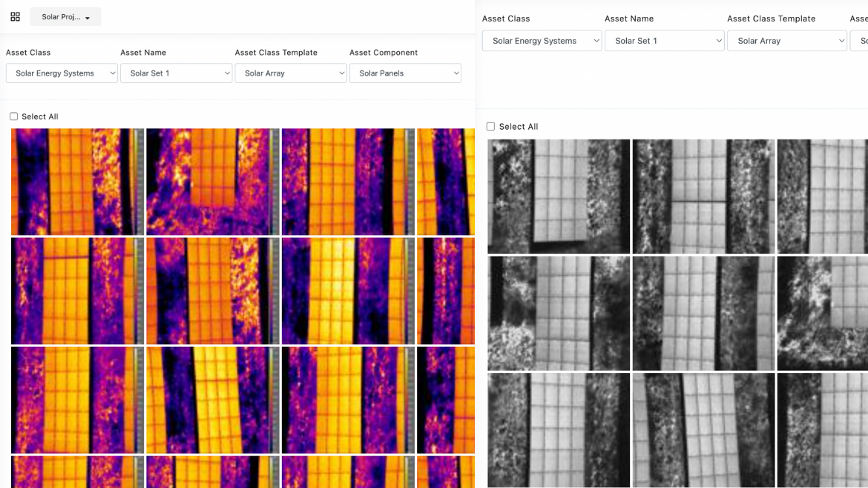Image resolution: width=868 pixels, height=488 pixels.
Task: Open first grayscale image in third row
Action: (x=559, y=430)
